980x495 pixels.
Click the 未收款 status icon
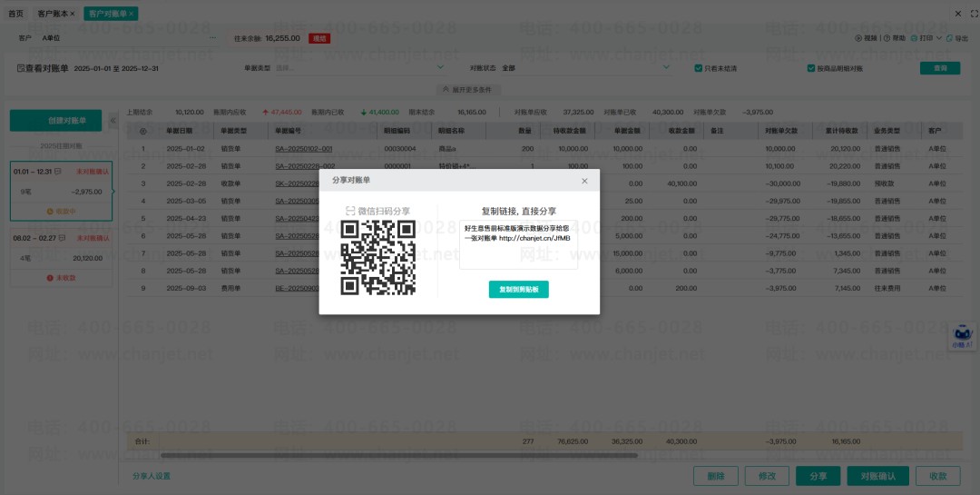click(x=50, y=278)
